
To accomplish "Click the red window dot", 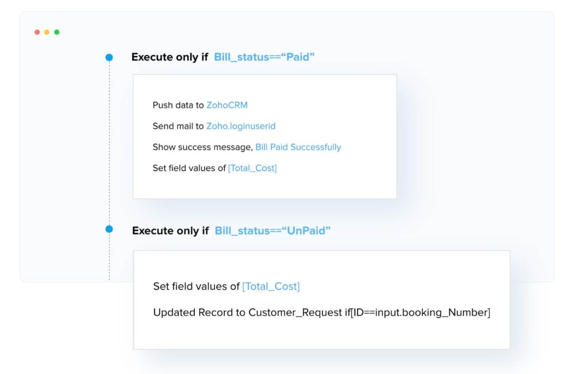I will (x=37, y=32).
